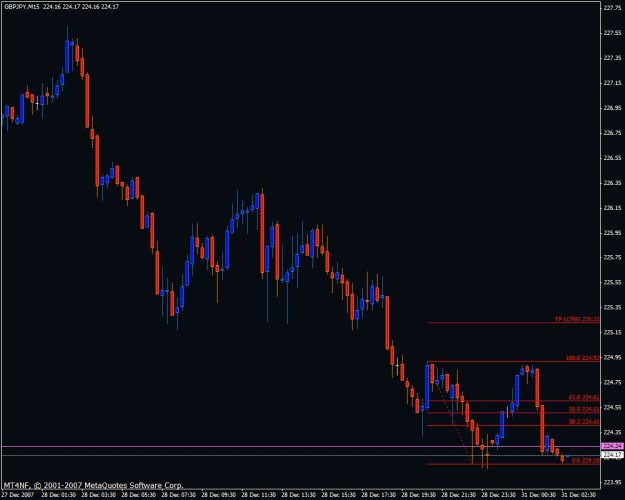The width and height of the screenshot is (625, 500).
Task: Click the 28 Dec 13:30 time label
Action: pyautogui.click(x=299, y=495)
